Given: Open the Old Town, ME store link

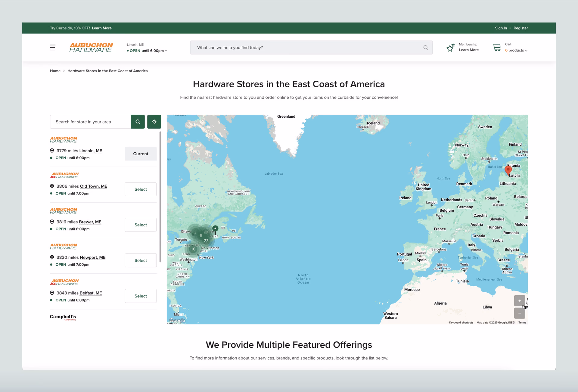Looking at the screenshot, I should pyautogui.click(x=94, y=186).
